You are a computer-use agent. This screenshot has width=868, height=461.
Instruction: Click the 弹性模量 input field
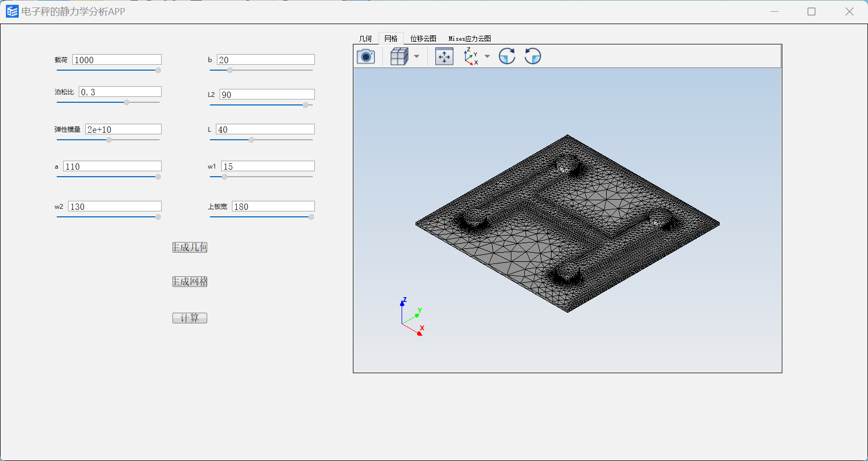(x=123, y=129)
